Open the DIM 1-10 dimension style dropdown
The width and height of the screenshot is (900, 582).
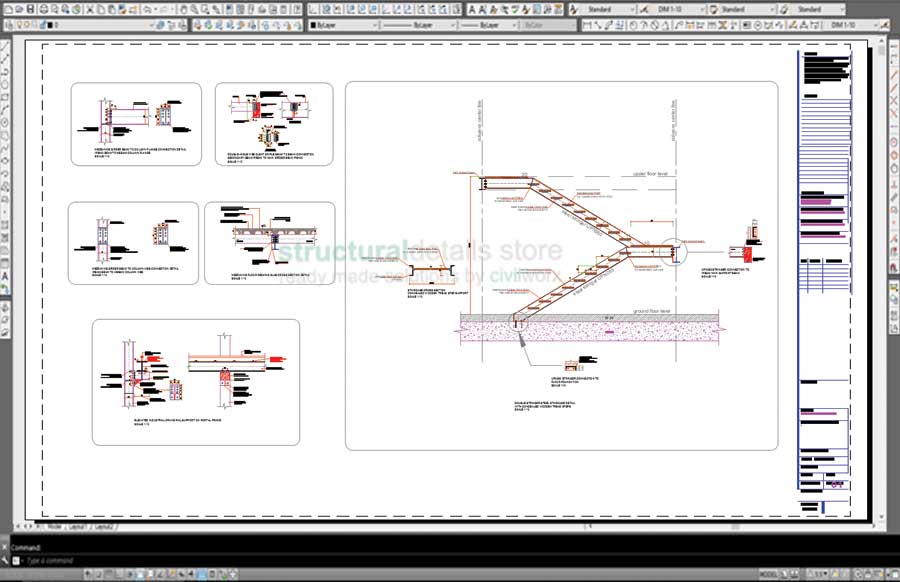(x=699, y=9)
